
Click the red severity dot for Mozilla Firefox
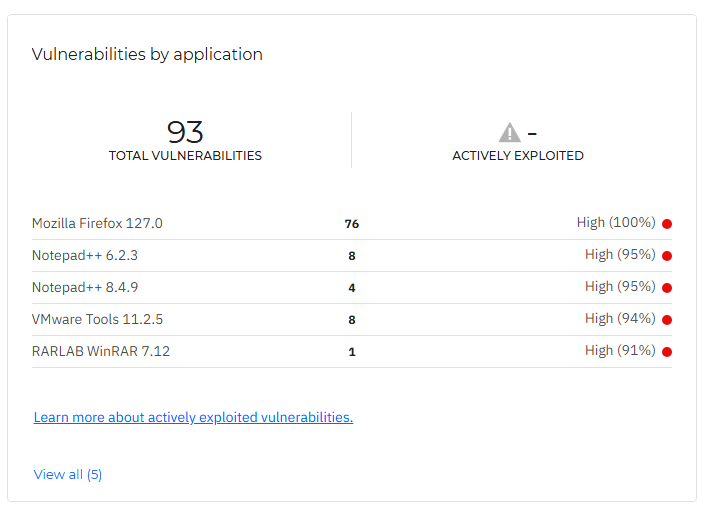click(x=667, y=224)
